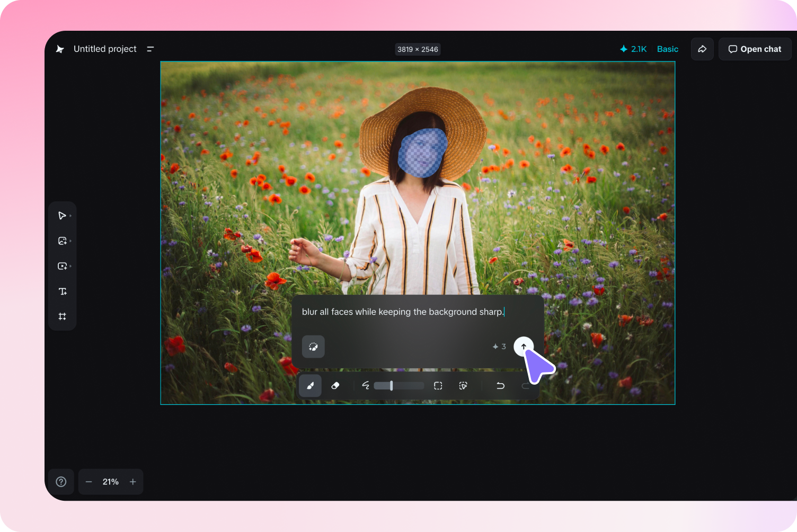The width and height of the screenshot is (797, 532).
Task: Adjust the brush size slider
Action: pos(391,385)
